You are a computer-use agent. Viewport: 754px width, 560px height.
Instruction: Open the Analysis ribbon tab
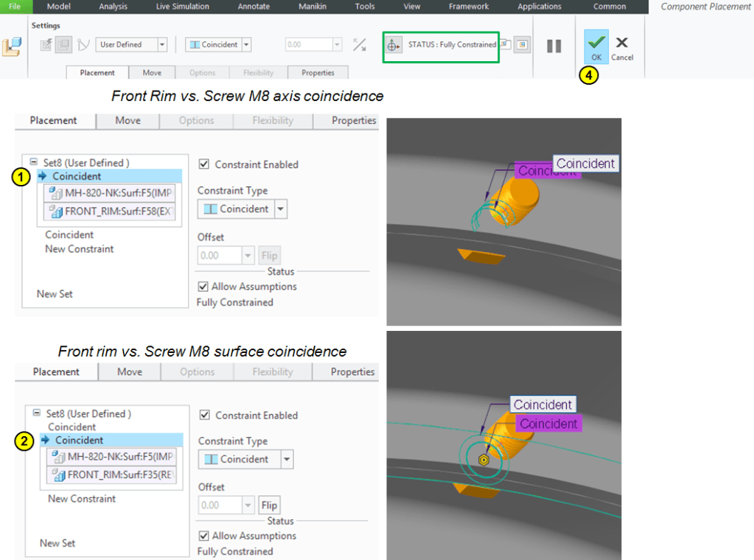(113, 7)
